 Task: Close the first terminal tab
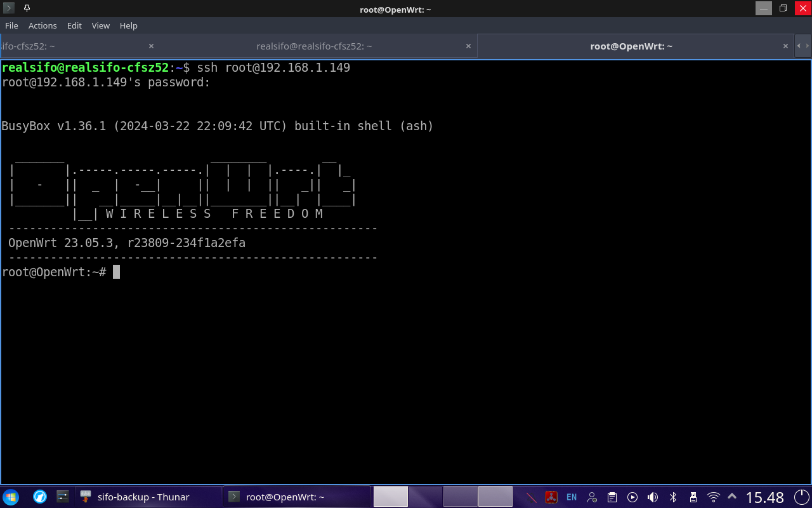[151, 46]
